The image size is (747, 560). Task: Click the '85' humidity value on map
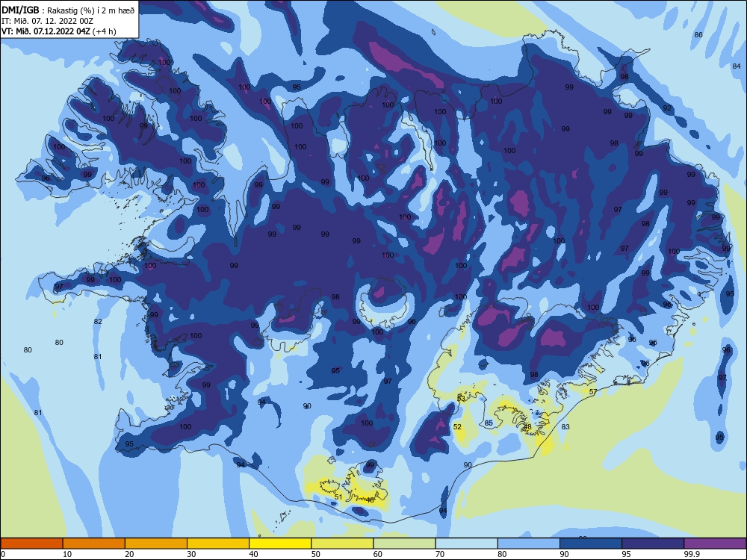[x=489, y=423]
